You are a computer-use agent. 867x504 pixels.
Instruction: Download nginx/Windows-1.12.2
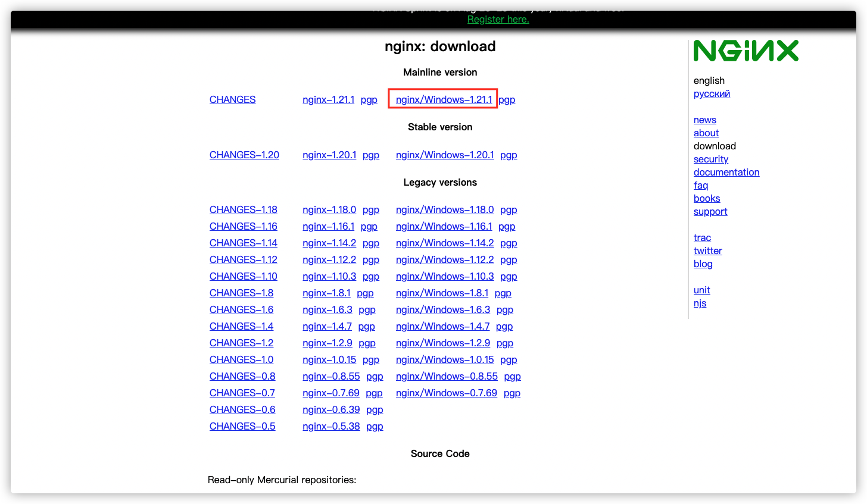pos(445,260)
